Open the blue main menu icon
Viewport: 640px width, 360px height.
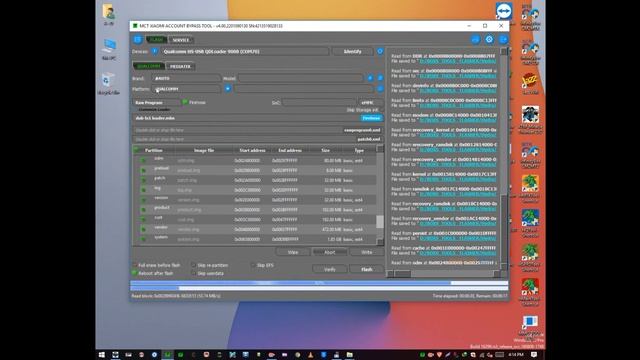point(138,40)
